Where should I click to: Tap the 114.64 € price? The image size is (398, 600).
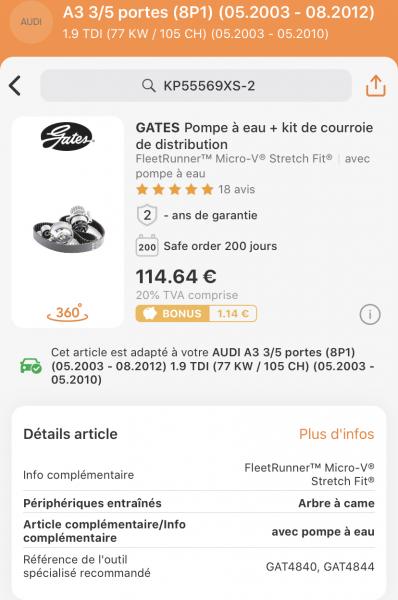click(176, 276)
